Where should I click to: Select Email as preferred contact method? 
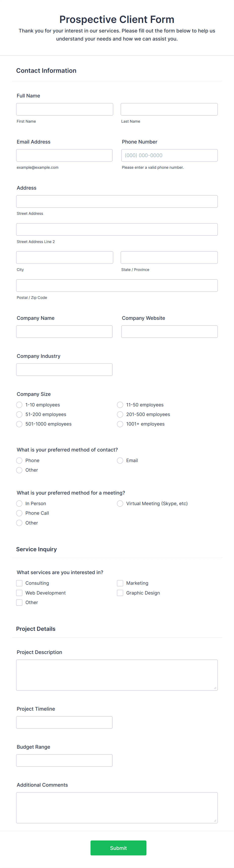[x=120, y=460]
